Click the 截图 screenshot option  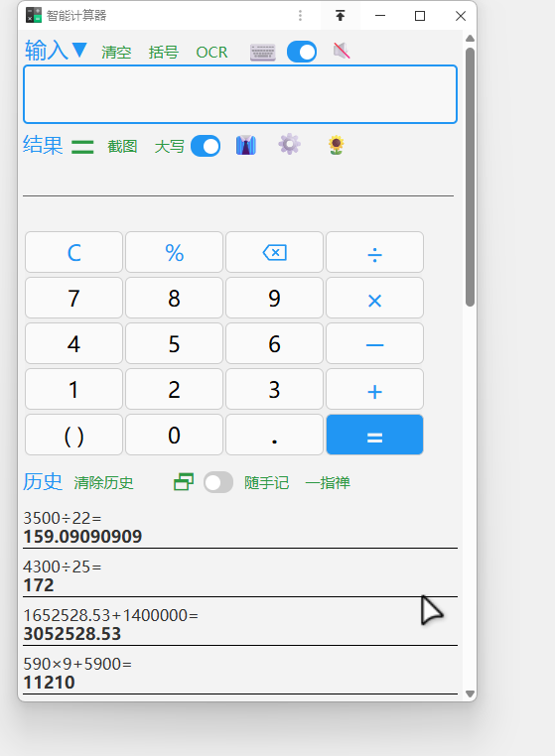(122, 146)
